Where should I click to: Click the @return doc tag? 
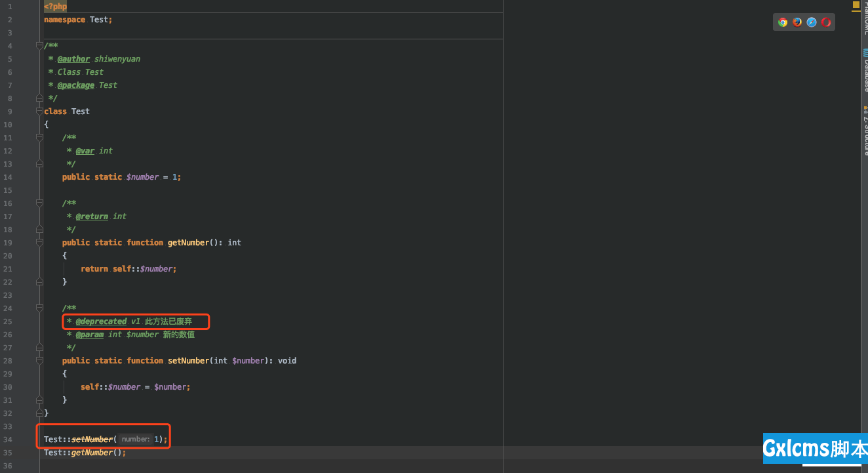coord(92,216)
